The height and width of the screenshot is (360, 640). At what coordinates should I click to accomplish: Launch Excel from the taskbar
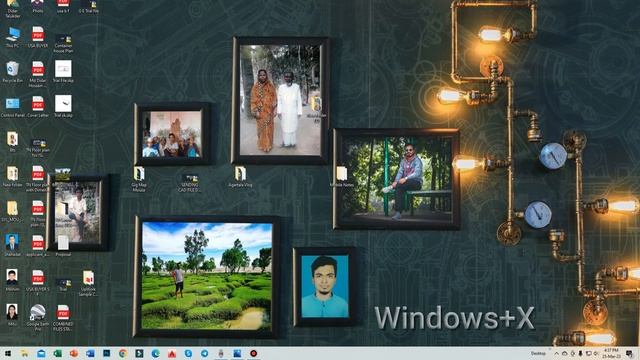coord(58,353)
